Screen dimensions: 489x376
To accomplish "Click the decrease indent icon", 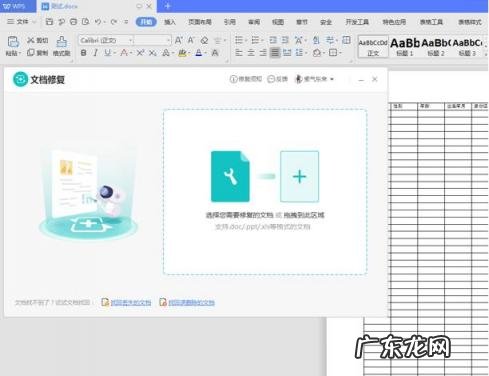I will (273, 40).
